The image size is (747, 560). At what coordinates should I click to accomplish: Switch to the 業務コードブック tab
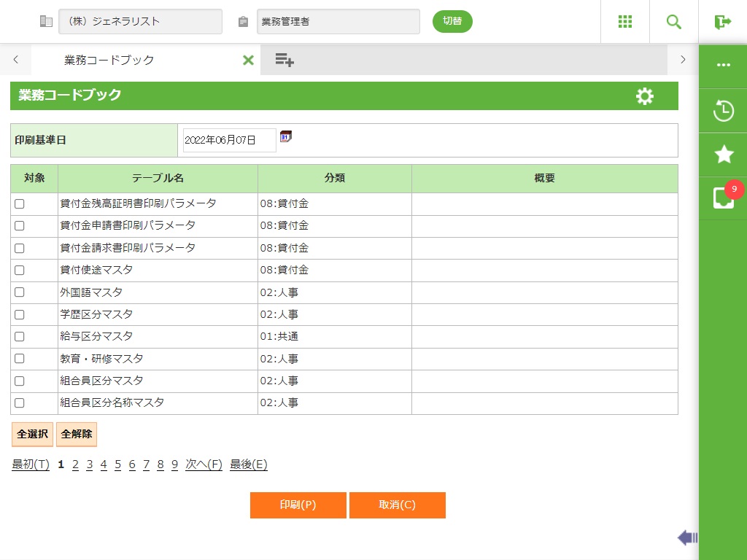[109, 60]
